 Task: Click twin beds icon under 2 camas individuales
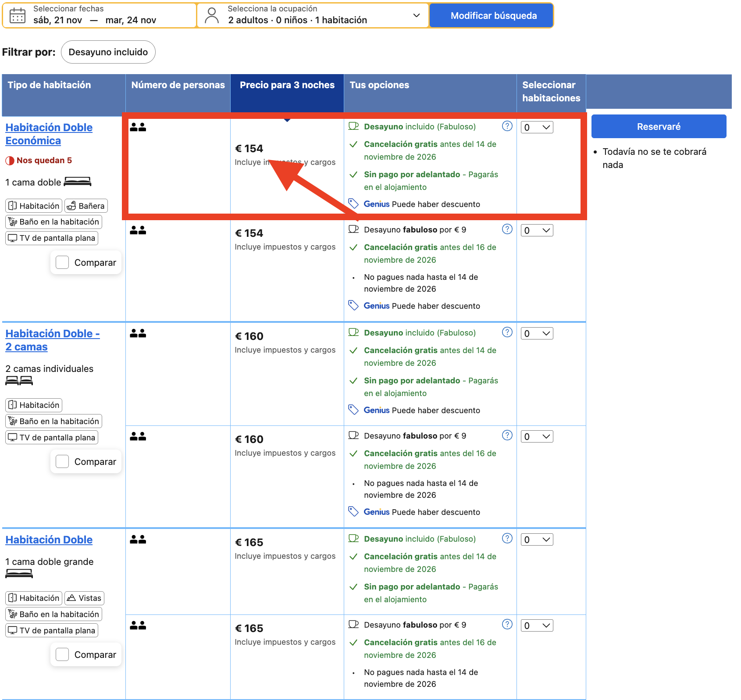click(x=19, y=381)
